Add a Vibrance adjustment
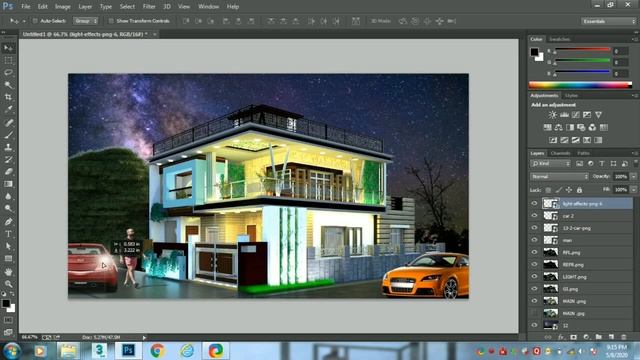The width and height of the screenshot is (640, 360). 598,115
